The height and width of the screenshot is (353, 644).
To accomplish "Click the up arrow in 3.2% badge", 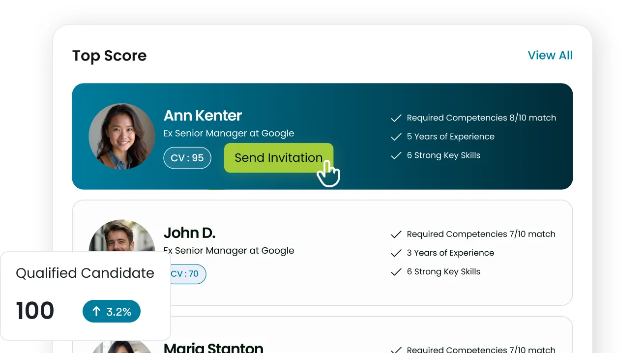I will point(96,311).
